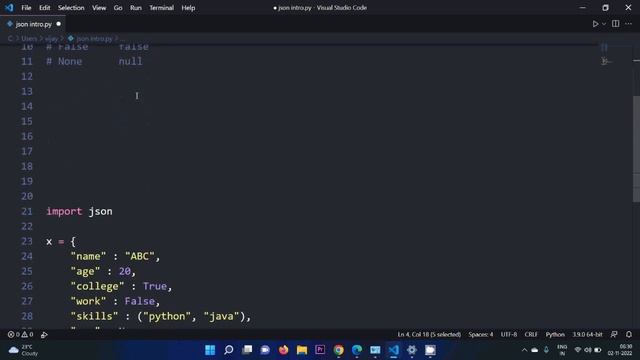The width and height of the screenshot is (640, 360).
Task: Click Users in the breadcrumb path
Action: coord(29,38)
